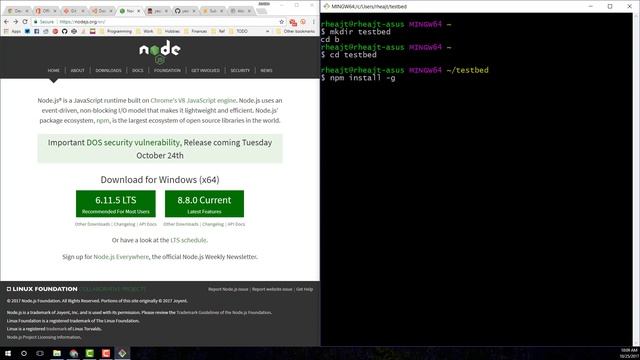Open Changelog under 6.11.5 LTS

pos(124,224)
